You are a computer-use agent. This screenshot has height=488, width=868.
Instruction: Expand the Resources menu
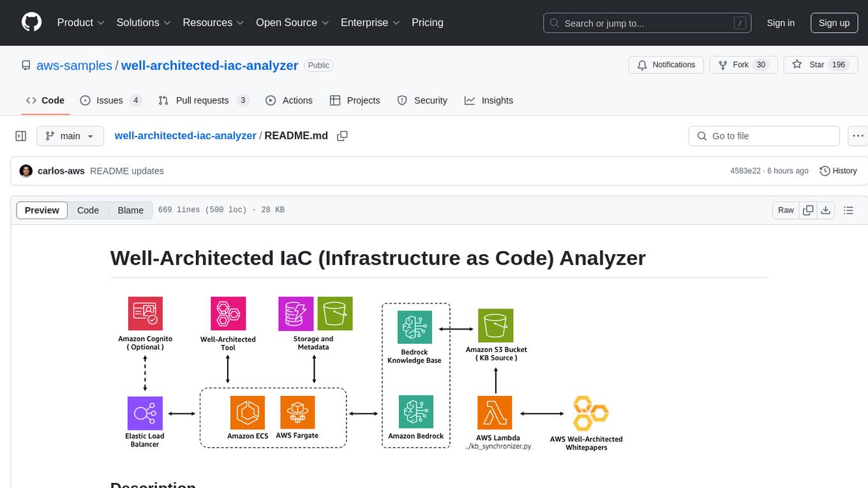tap(213, 22)
